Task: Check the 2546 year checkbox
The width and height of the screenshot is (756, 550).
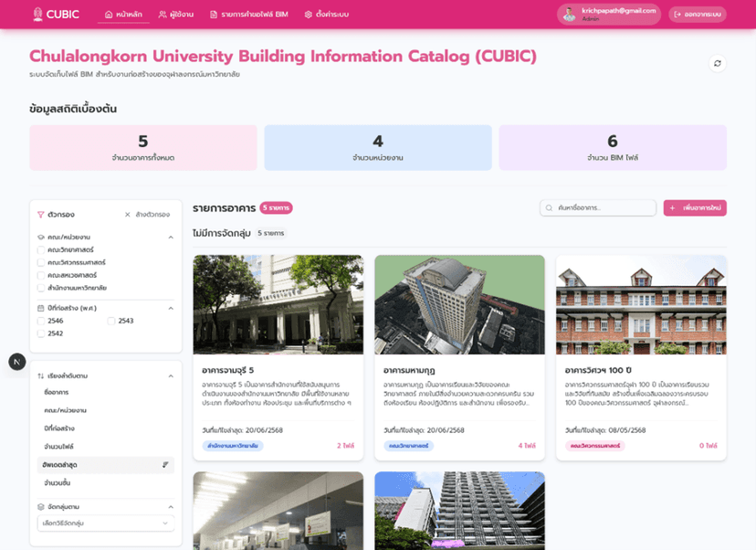Action: (x=41, y=321)
